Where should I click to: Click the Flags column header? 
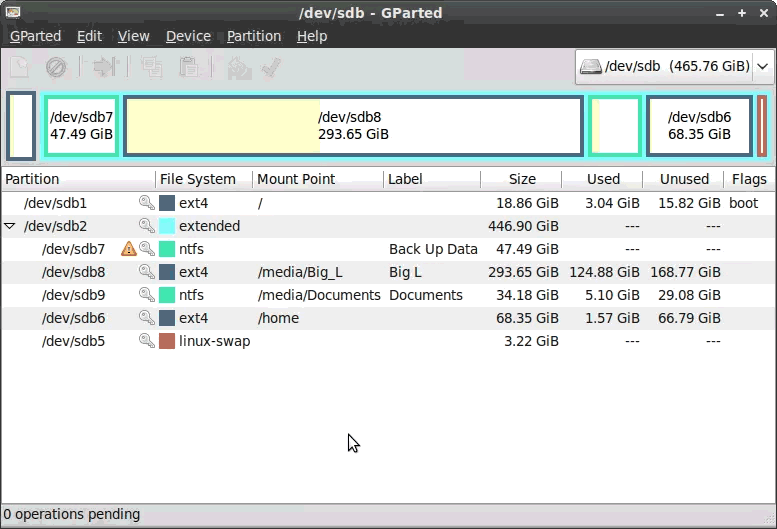(x=749, y=179)
